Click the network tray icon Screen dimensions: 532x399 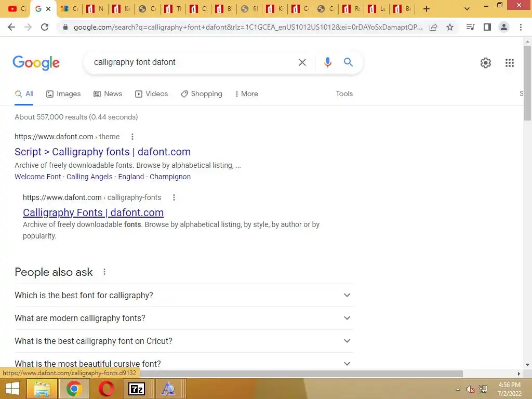pos(483,389)
